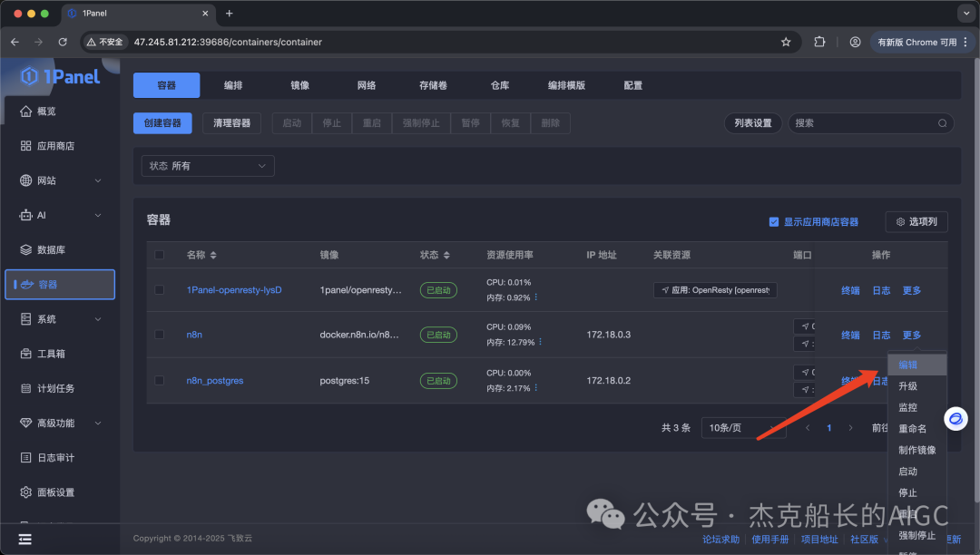Open 更多 menu for 1Panel-openresty row

[911, 290]
